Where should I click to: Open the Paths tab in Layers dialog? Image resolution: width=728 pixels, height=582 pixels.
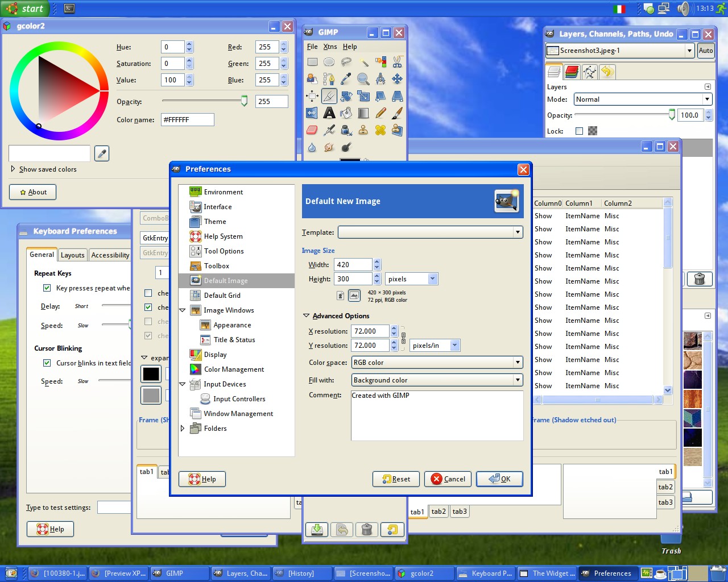coord(590,72)
